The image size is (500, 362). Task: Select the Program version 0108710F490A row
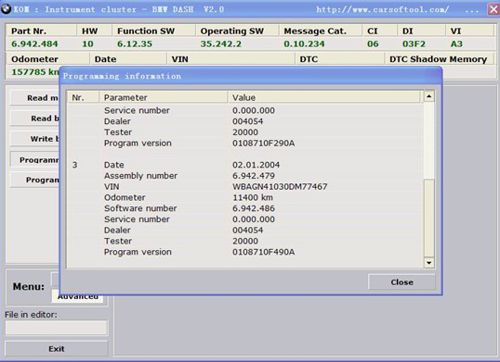[245, 252]
